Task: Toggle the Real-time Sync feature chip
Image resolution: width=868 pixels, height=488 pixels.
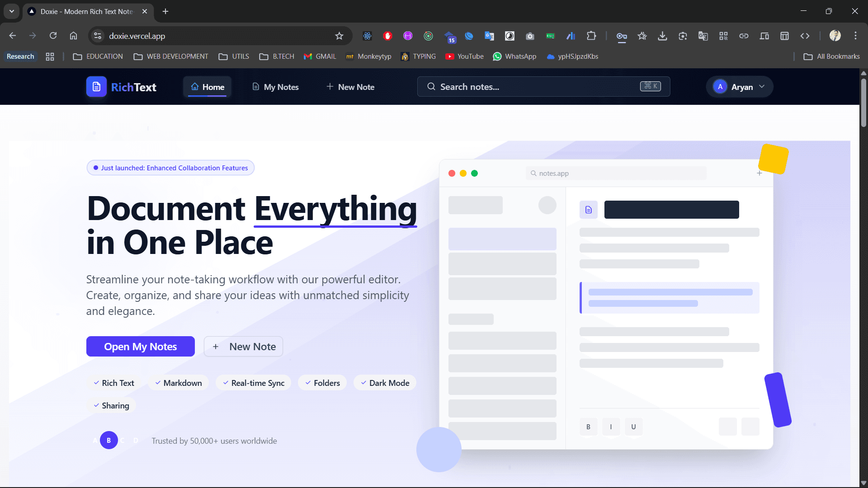Action: tap(253, 383)
